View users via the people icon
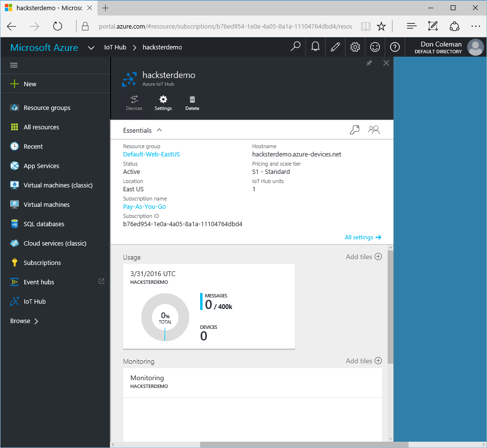The width and height of the screenshot is (487, 448). 374,130
